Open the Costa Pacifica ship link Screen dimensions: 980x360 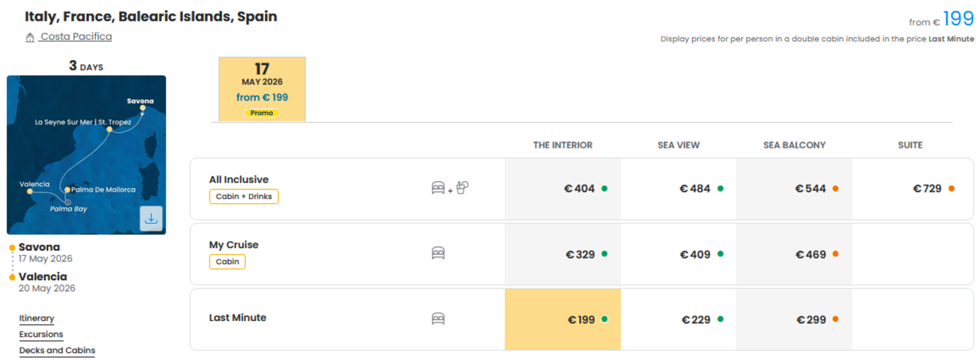[76, 36]
